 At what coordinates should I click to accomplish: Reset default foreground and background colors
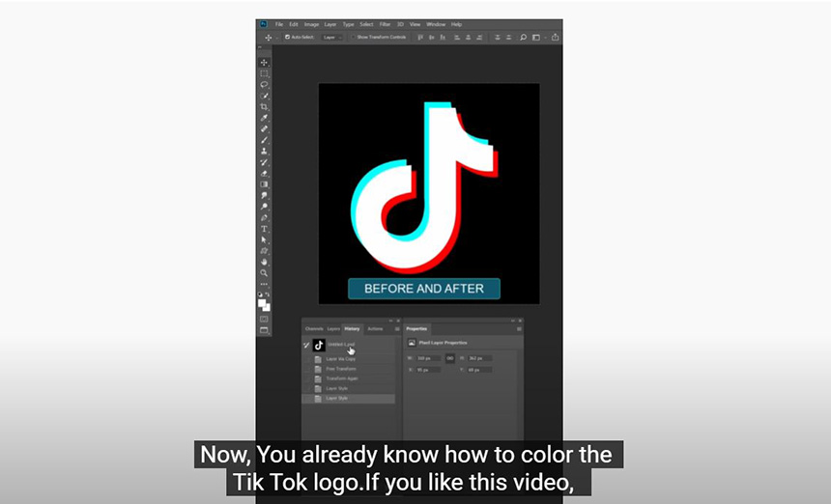point(260,294)
